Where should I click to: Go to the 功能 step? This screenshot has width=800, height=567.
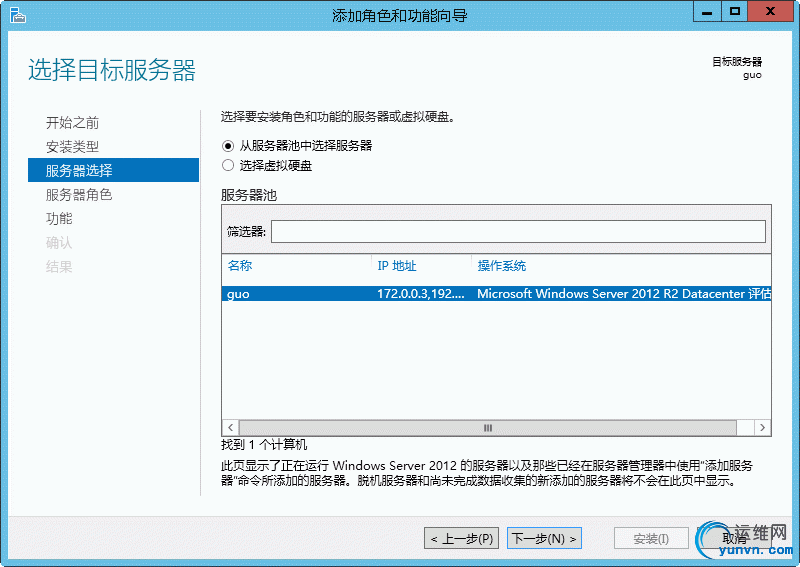pos(59,218)
